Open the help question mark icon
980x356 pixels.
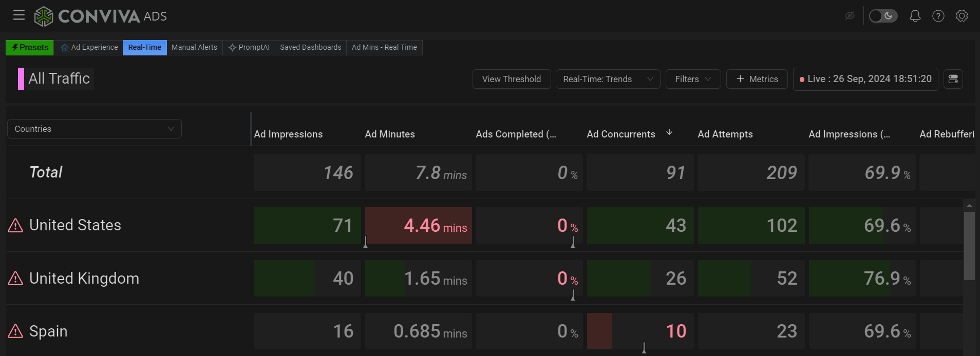pyautogui.click(x=938, y=16)
